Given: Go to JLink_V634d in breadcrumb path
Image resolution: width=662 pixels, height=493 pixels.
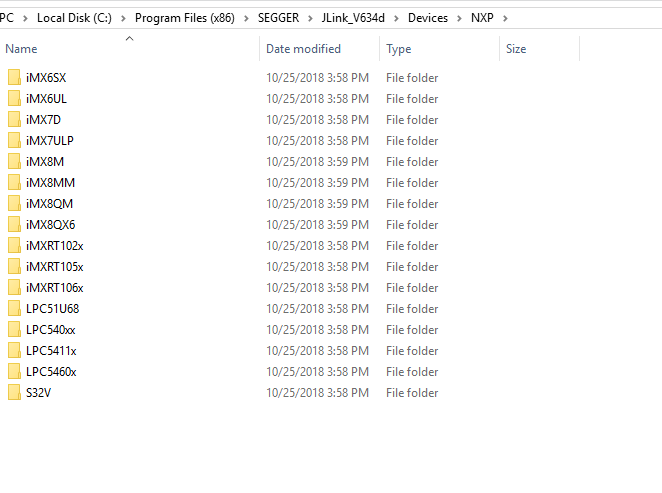Looking at the screenshot, I should point(353,18).
